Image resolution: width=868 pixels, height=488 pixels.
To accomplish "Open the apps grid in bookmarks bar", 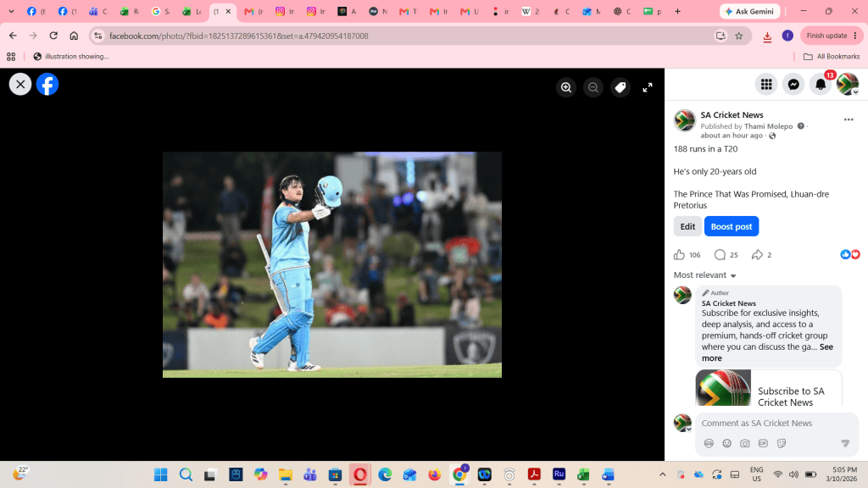I will (11, 57).
